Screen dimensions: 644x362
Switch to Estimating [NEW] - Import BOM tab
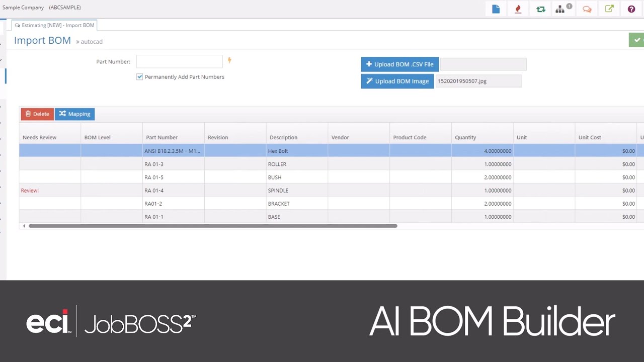pos(54,25)
